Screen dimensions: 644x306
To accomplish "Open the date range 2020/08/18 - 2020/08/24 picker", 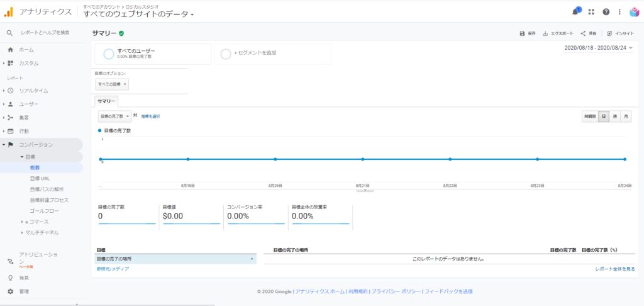I will click(599, 48).
